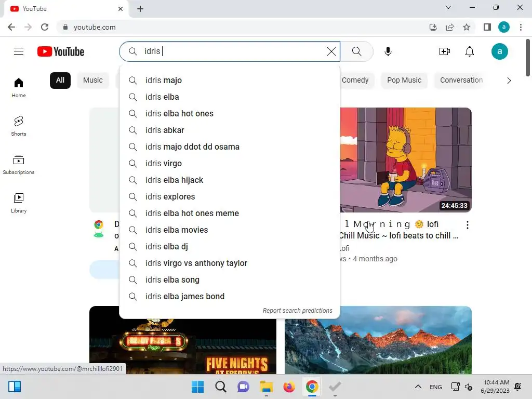Open File Explorer from the taskbar
This screenshot has height=399, width=532.
point(267,387)
